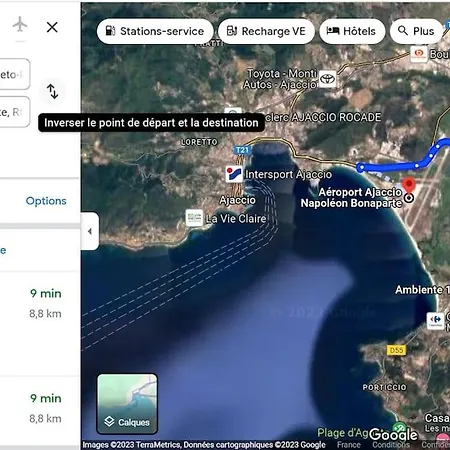
Task: Select the second 9 min route option
Action: (x=40, y=408)
